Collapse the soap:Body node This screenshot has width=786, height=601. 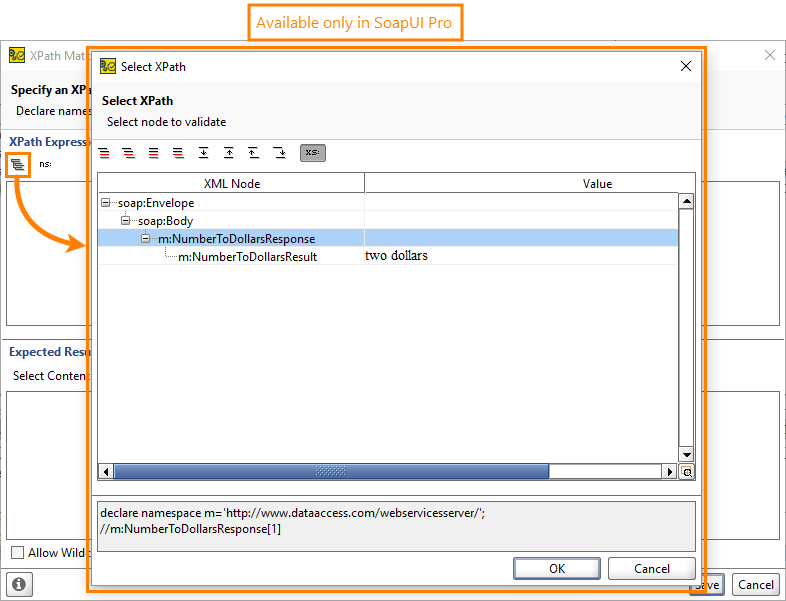click(125, 221)
